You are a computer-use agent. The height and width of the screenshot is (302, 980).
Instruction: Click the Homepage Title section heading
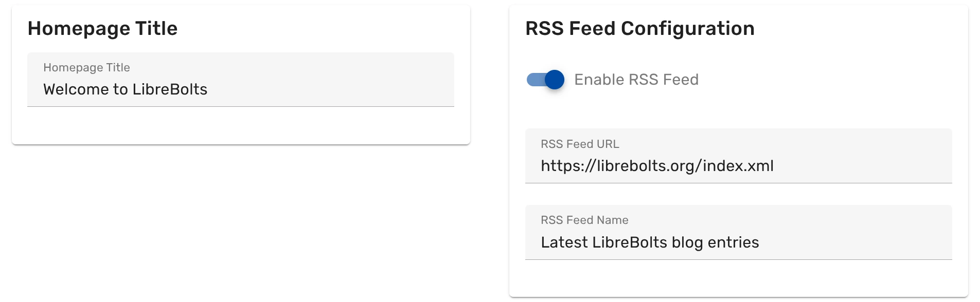point(103,28)
